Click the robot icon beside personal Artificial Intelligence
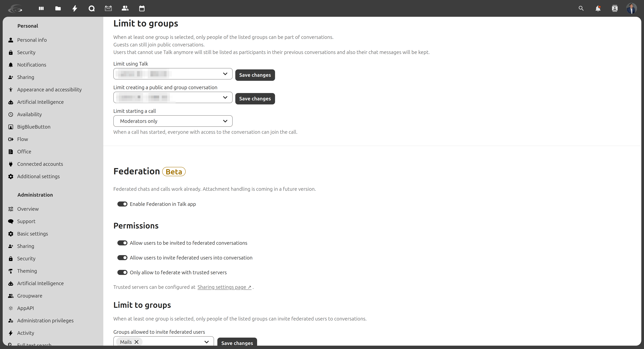Viewport: 644px width, 349px height. pos(11,102)
